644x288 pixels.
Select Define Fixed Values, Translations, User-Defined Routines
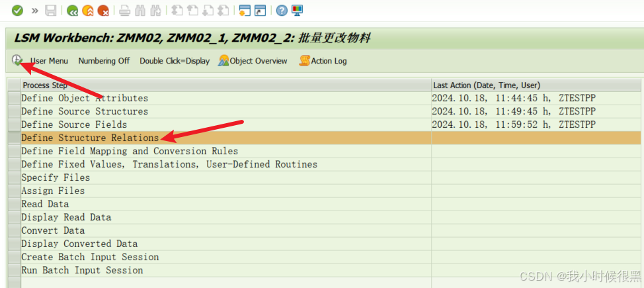[x=226, y=164]
